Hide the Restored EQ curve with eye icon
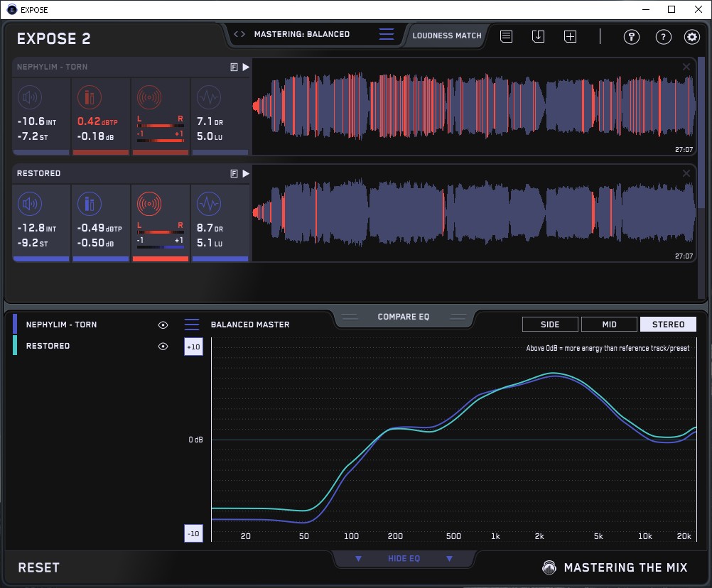 click(163, 346)
